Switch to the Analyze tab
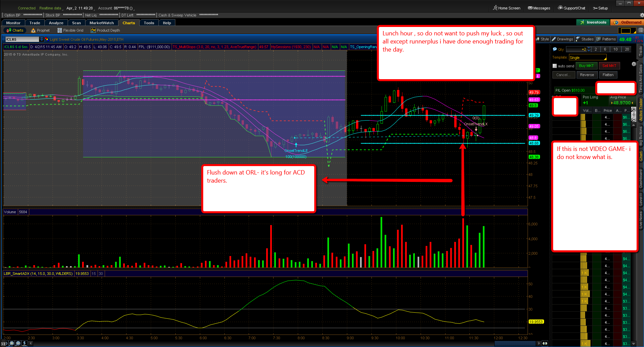 pos(56,23)
